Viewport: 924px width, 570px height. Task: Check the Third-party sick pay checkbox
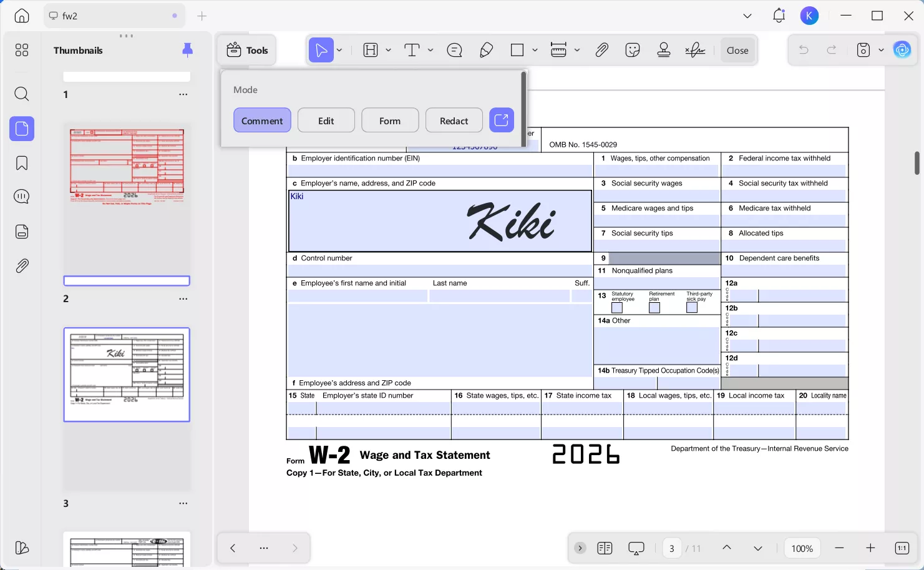coord(692,308)
